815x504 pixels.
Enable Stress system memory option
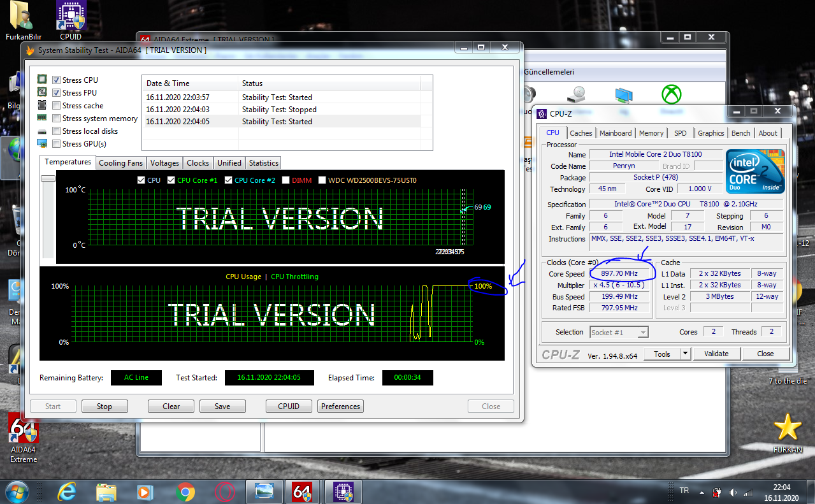57,119
